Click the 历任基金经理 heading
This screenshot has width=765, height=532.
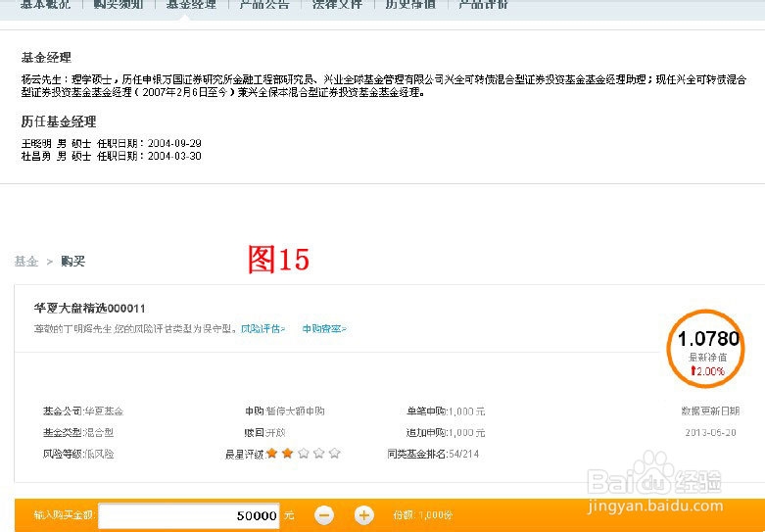tap(59, 121)
